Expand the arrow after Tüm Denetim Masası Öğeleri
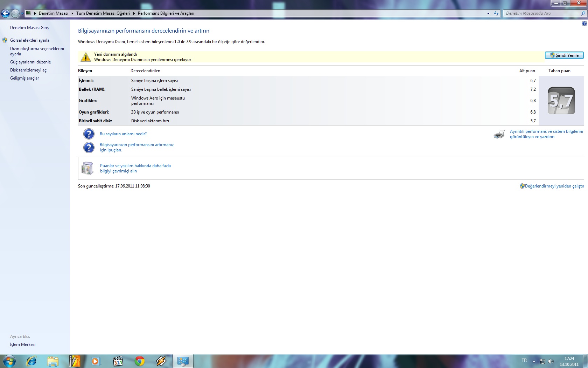Screen dimensions: 588x368 coord(134,13)
